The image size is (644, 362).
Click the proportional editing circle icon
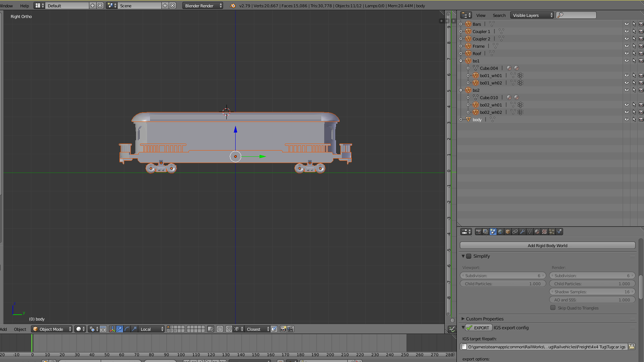coord(220,329)
